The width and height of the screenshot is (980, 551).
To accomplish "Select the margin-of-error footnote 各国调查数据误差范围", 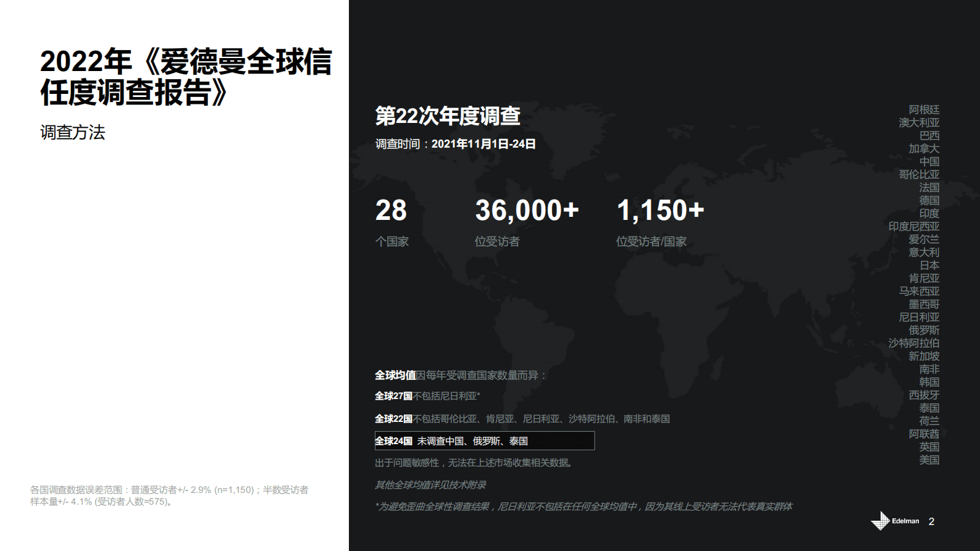I will pyautogui.click(x=169, y=495).
